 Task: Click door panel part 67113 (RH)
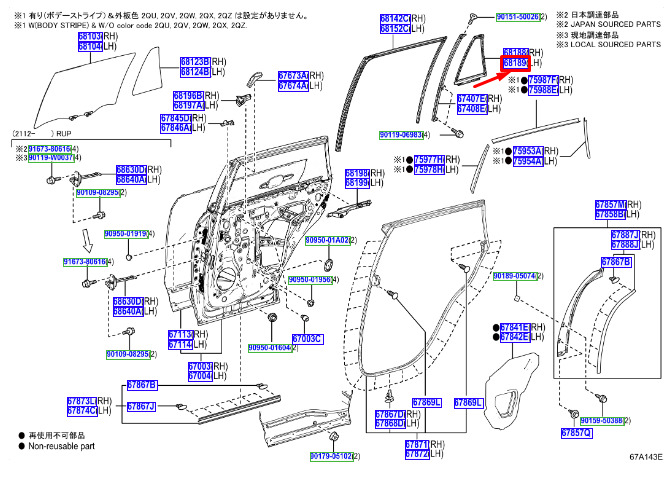point(181,335)
